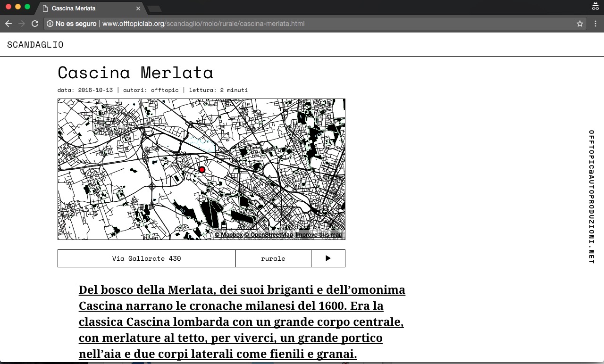Image resolution: width=604 pixels, height=364 pixels.
Task: Open the Chrome three-dot menu
Action: [596, 24]
